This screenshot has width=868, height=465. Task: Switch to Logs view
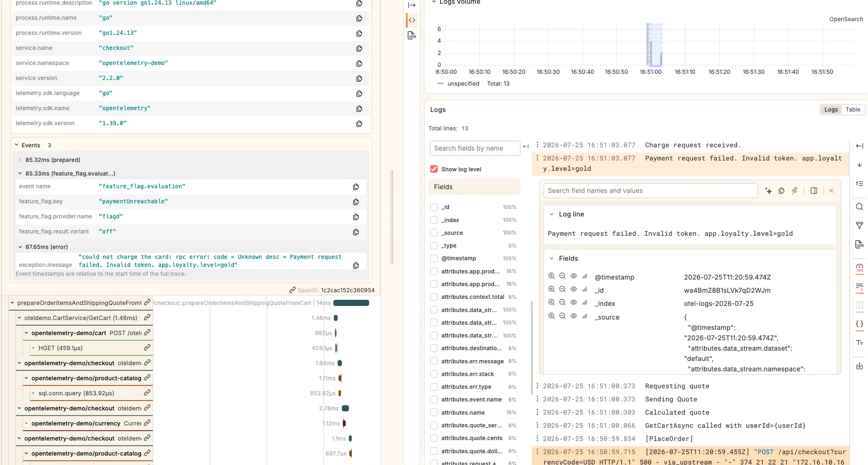tap(831, 110)
